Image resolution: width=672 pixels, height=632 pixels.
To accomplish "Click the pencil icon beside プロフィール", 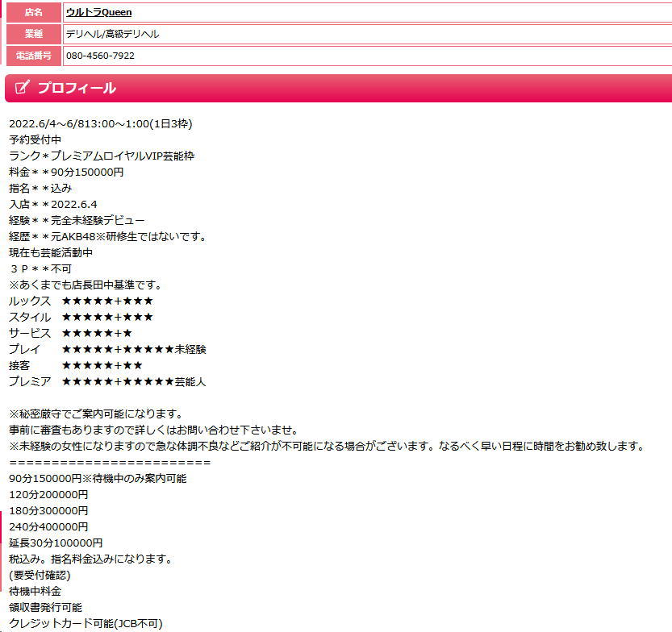I will click(x=23, y=88).
